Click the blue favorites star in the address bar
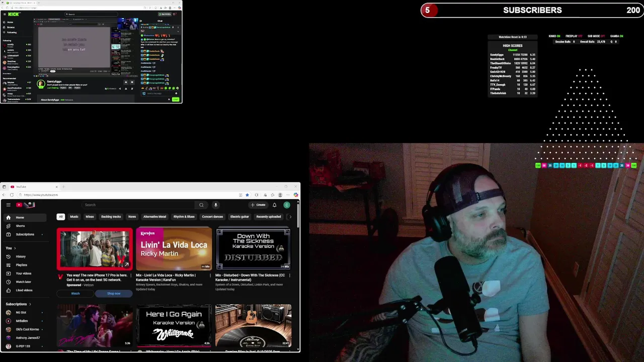Image resolution: width=644 pixels, height=362 pixels. click(x=247, y=195)
